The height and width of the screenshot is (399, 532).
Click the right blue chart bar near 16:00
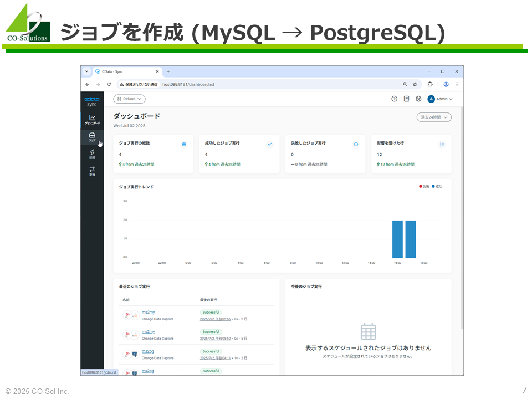(x=411, y=239)
